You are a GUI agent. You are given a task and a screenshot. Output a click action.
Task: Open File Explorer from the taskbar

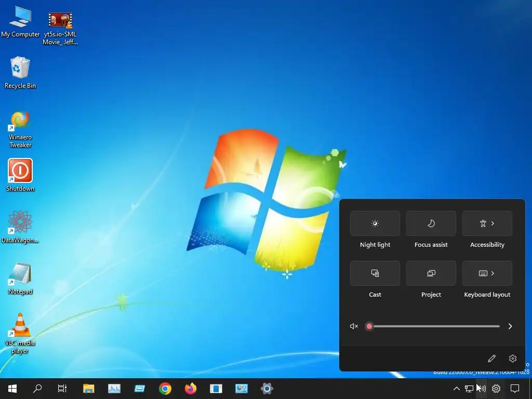[x=88, y=389]
